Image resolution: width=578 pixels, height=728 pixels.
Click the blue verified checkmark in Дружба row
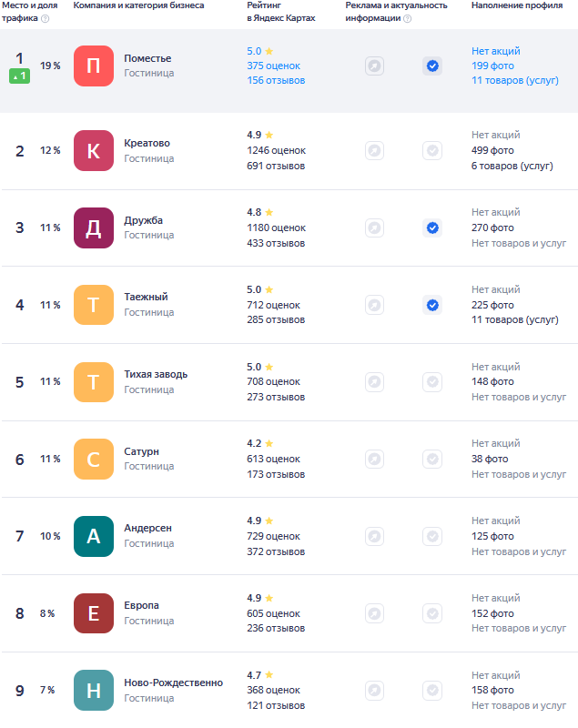click(x=432, y=228)
